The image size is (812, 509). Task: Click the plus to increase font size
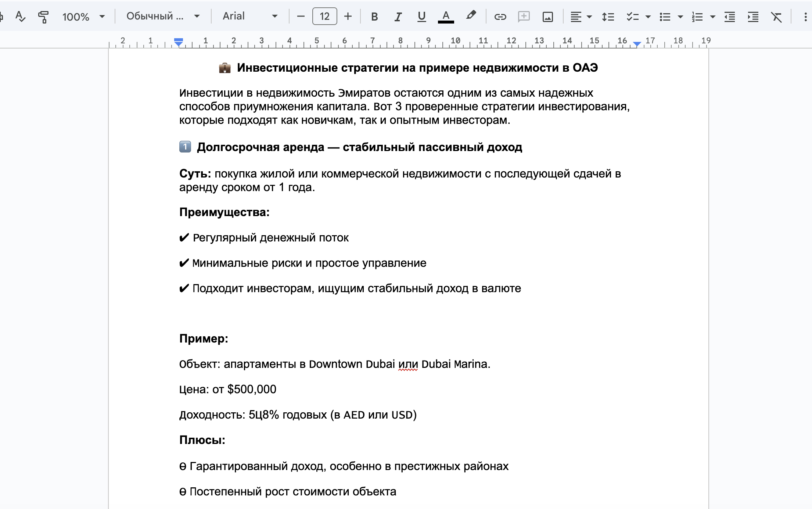348,16
